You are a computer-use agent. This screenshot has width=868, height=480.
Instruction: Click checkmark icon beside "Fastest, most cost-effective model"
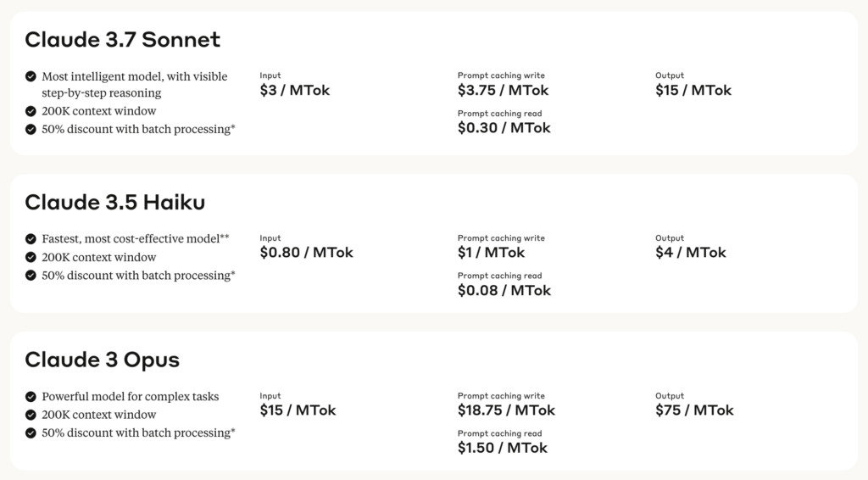coord(31,239)
